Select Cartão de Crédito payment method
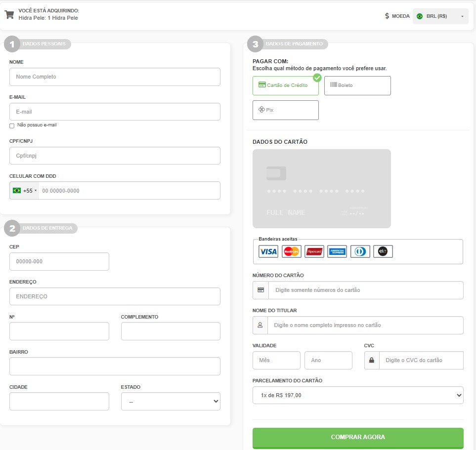Image resolution: width=476 pixels, height=450 pixels. coord(285,85)
